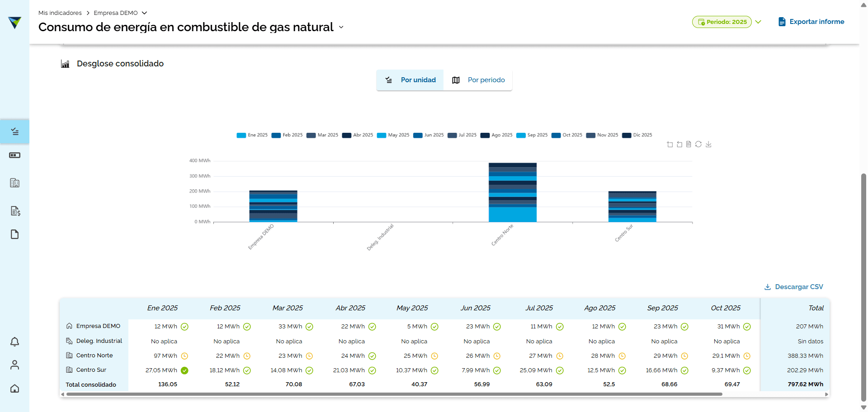
Task: Toggle the Ene 2025 legend series
Action: click(x=252, y=135)
